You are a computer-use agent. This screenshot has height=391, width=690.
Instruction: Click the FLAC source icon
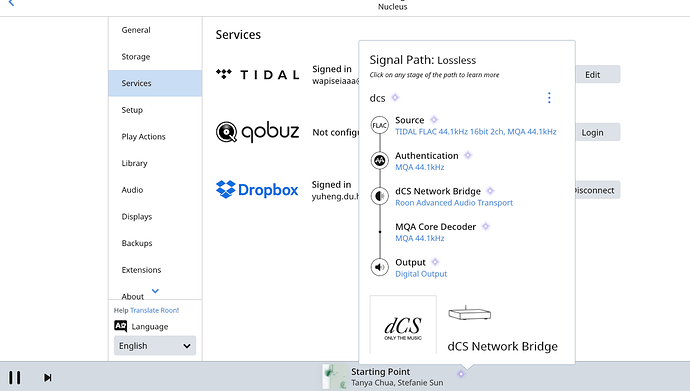379,125
